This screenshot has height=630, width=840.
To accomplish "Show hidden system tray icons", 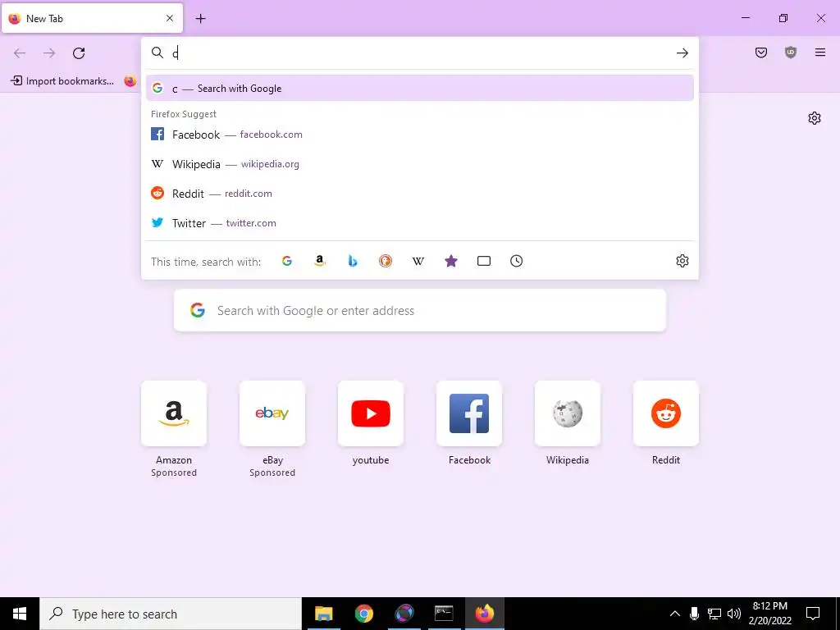I will pos(675,614).
